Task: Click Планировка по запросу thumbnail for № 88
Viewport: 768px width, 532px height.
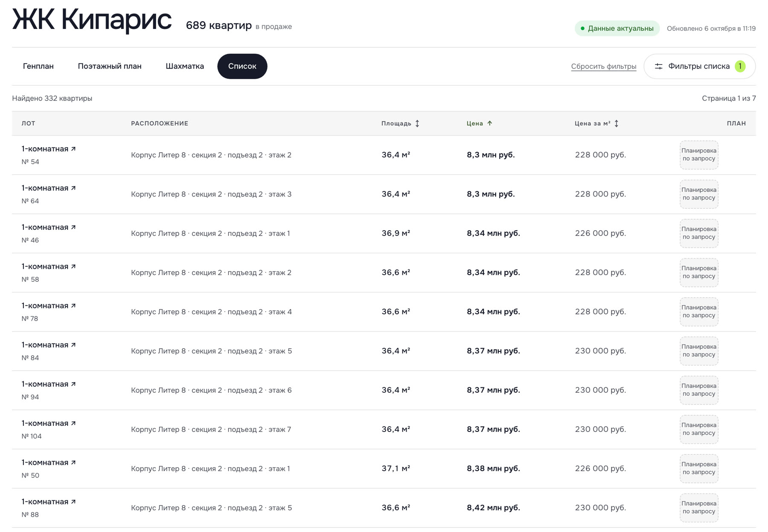Action: pyautogui.click(x=699, y=508)
